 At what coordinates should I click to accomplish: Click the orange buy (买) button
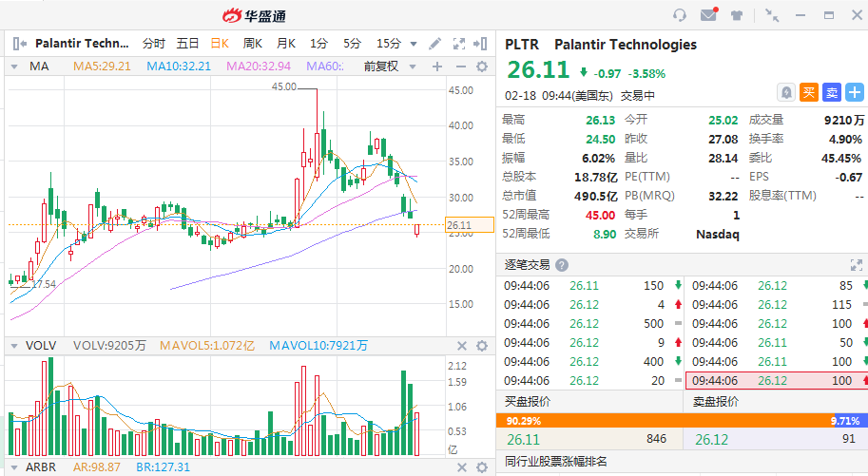809,92
